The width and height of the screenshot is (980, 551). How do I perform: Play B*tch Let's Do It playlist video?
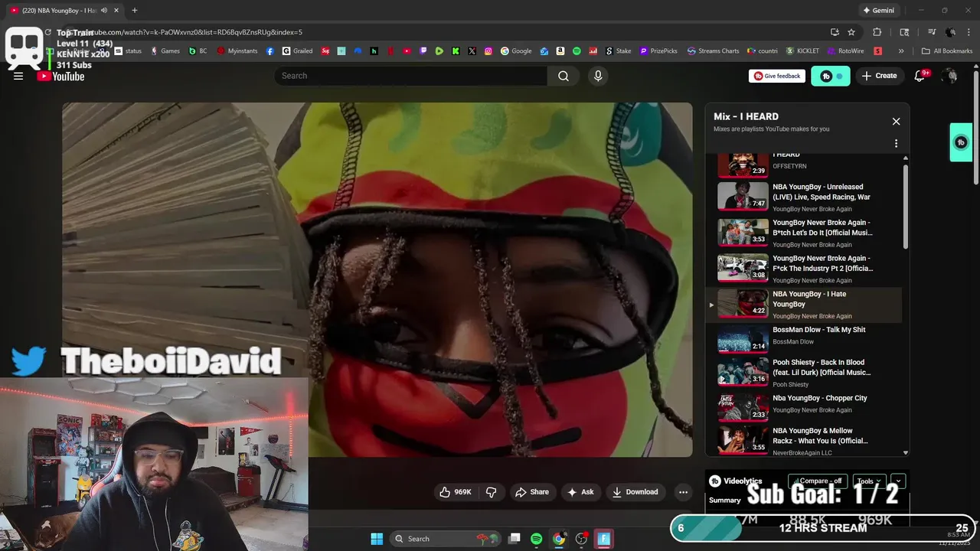[x=804, y=233]
